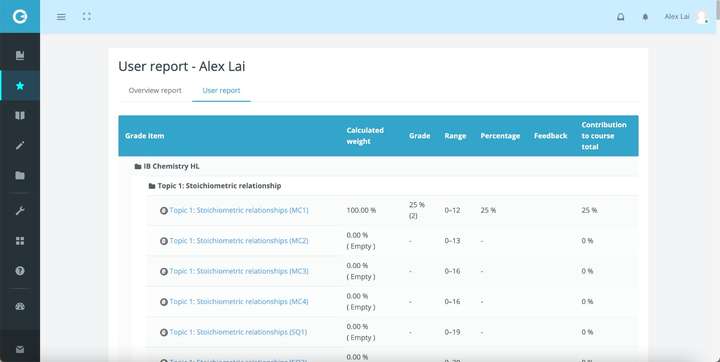
Task: Open the folder icon in sidebar
Action: pyautogui.click(x=20, y=175)
